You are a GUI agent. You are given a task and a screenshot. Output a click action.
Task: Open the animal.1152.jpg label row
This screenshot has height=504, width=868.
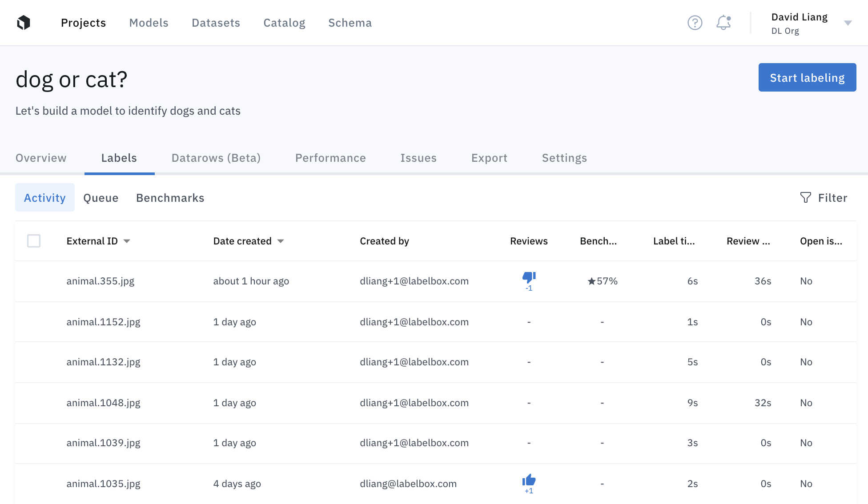(x=103, y=322)
